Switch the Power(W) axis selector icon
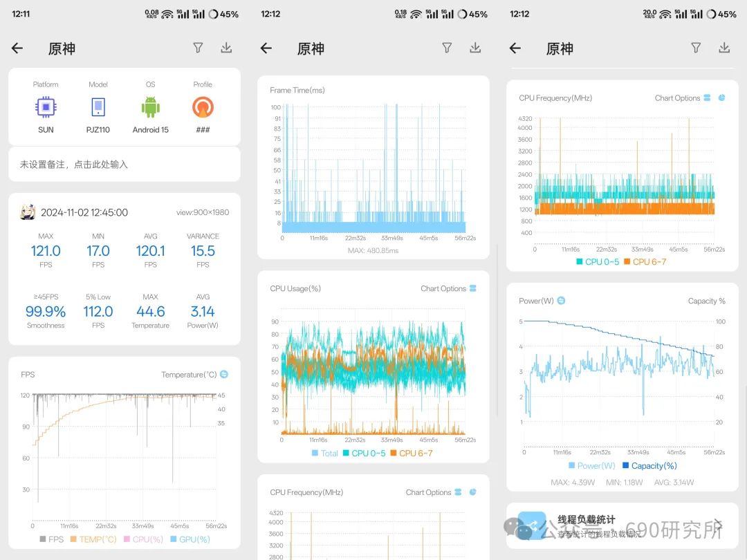The width and height of the screenshot is (747, 560). (561, 301)
